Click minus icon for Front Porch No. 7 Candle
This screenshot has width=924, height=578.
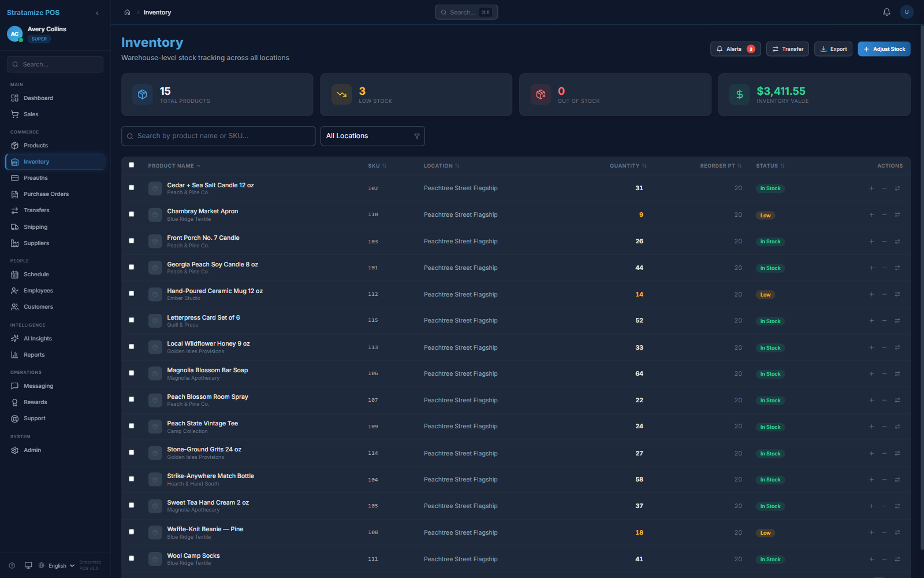coord(884,242)
